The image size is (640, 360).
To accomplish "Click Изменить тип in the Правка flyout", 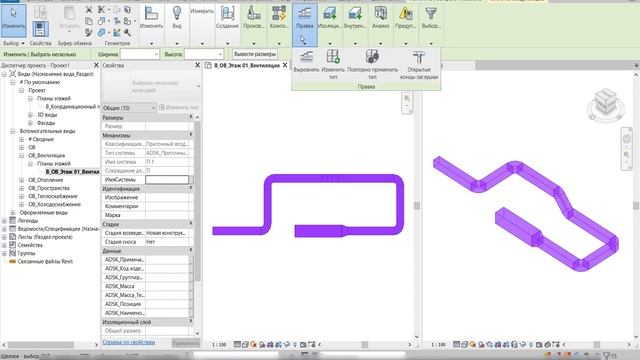I will tap(333, 64).
